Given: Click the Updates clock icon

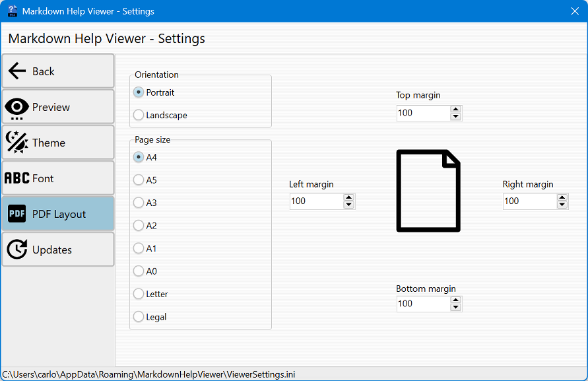Looking at the screenshot, I should (x=17, y=249).
